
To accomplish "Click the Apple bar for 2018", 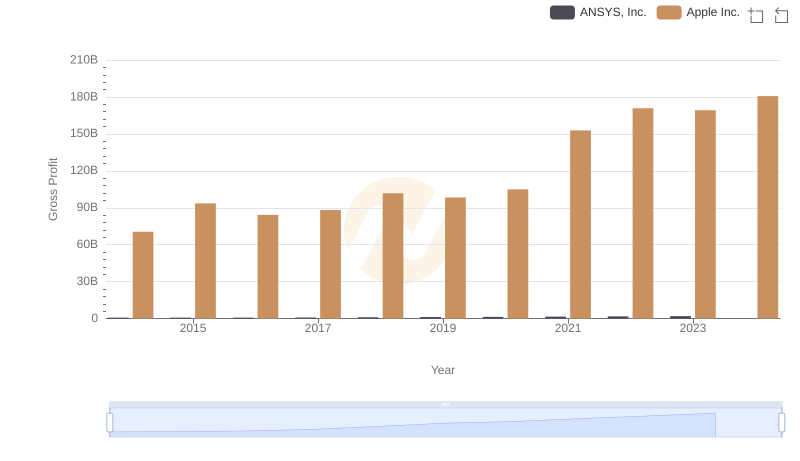I will click(393, 255).
